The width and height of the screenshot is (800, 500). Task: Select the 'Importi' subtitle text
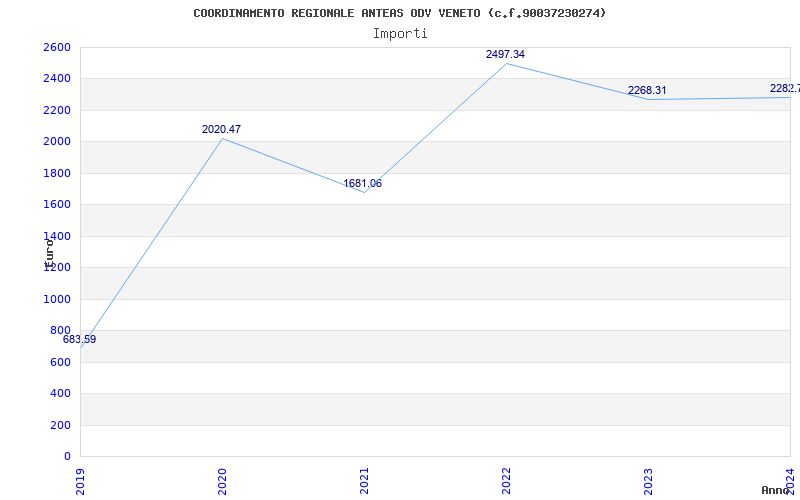pos(400,34)
